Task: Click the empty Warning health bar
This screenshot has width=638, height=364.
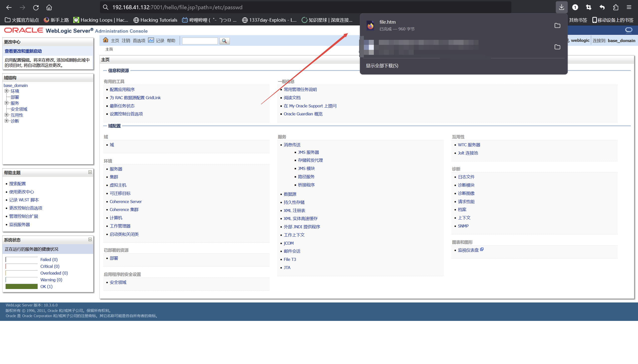Action: 21,280
